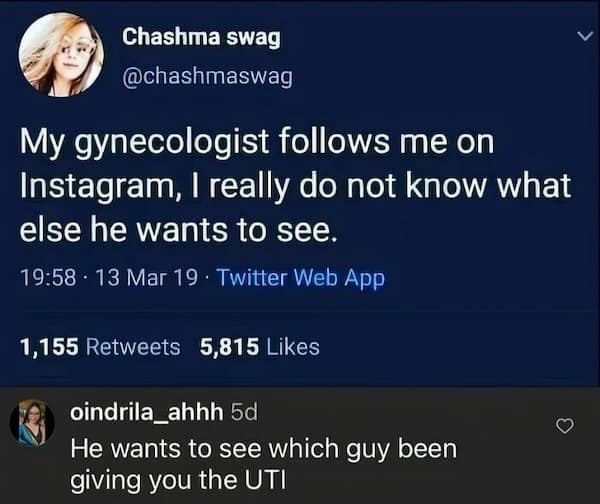
Task: Click the 19:58 tweet timestamp
Action: point(45,279)
